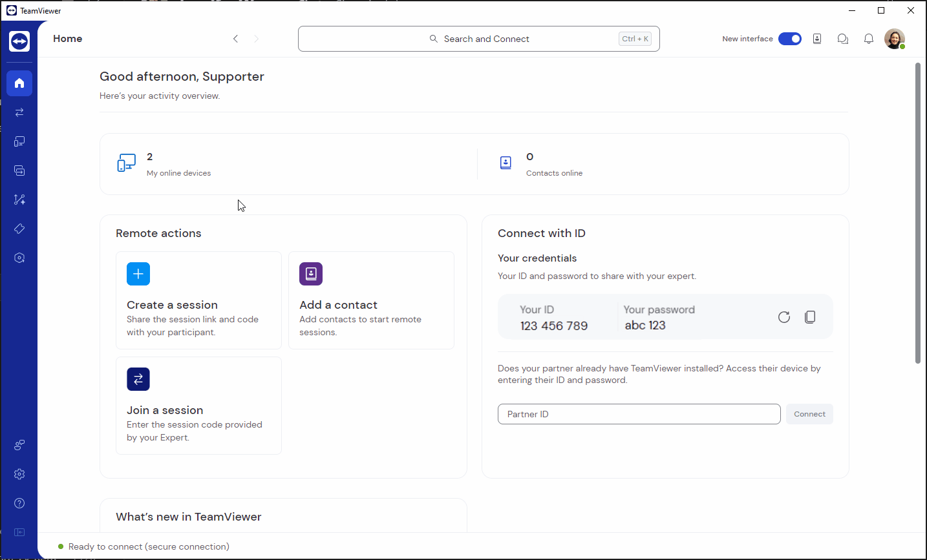
Task: Click into the Partner ID field
Action: [x=639, y=414]
